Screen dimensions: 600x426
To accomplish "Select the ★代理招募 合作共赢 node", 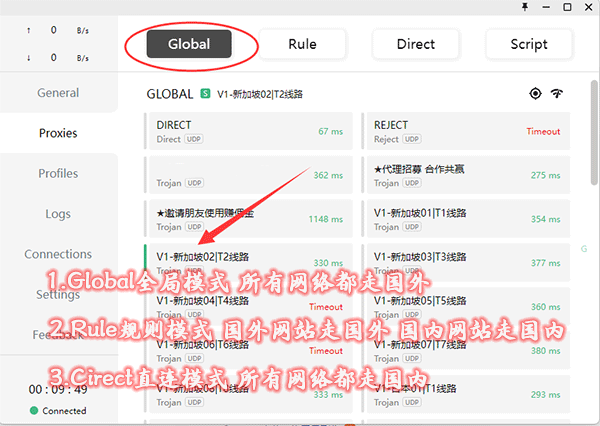I will [465, 175].
